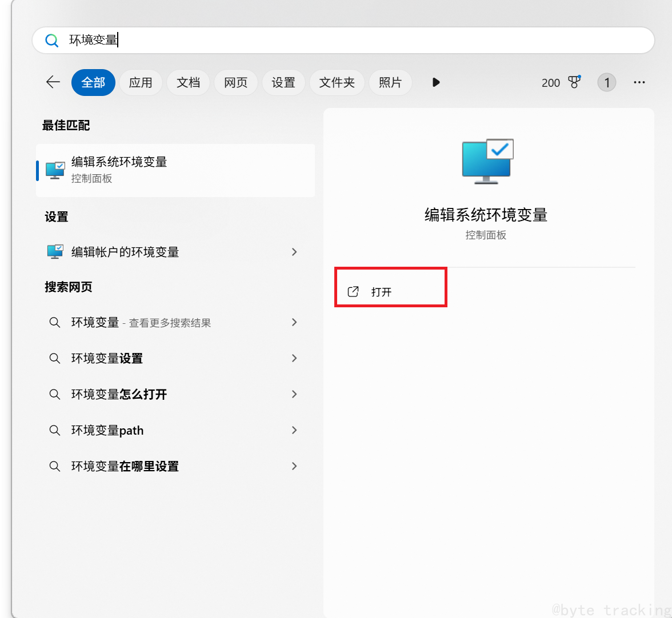This screenshot has width=672, height=618.
Task: Click the ellipsis menu for more options
Action: 639,82
